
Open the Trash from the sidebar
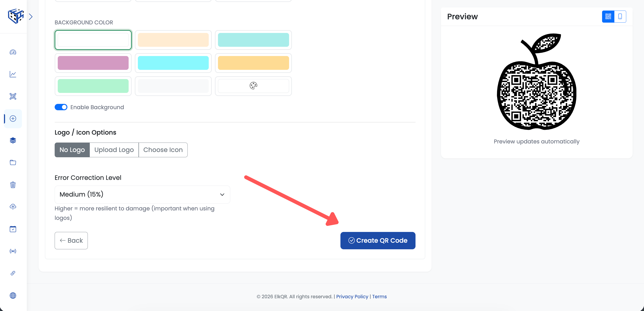click(13, 185)
